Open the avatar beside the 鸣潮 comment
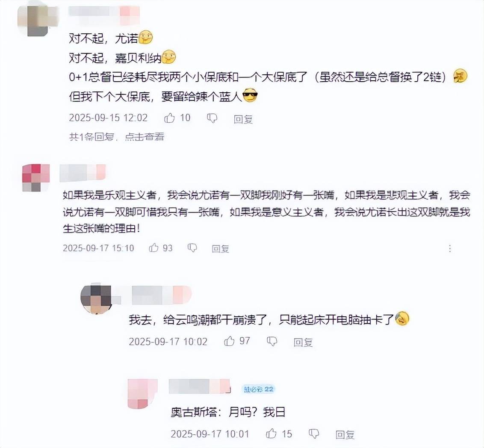The image size is (484, 448). (x=96, y=299)
